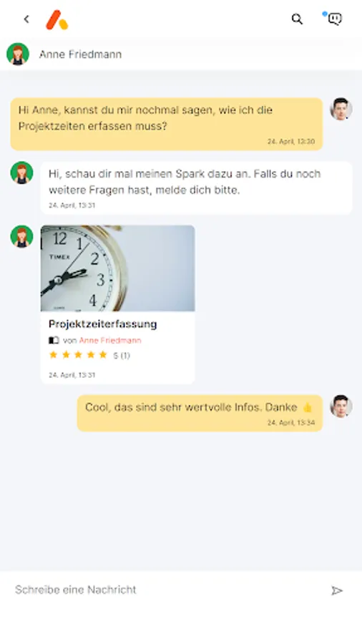Click the five-star rating row
Screen dimensions: 362x644
coord(89,355)
